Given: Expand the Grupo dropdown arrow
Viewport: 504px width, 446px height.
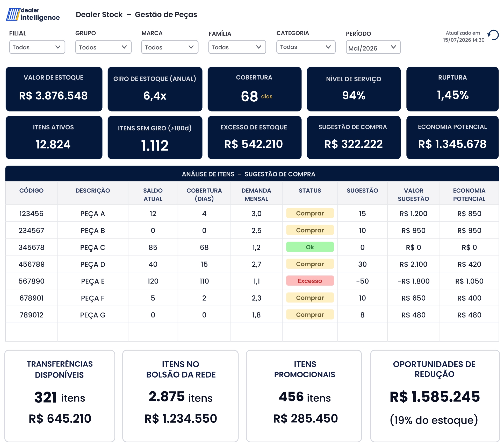Looking at the screenshot, I should coord(124,47).
